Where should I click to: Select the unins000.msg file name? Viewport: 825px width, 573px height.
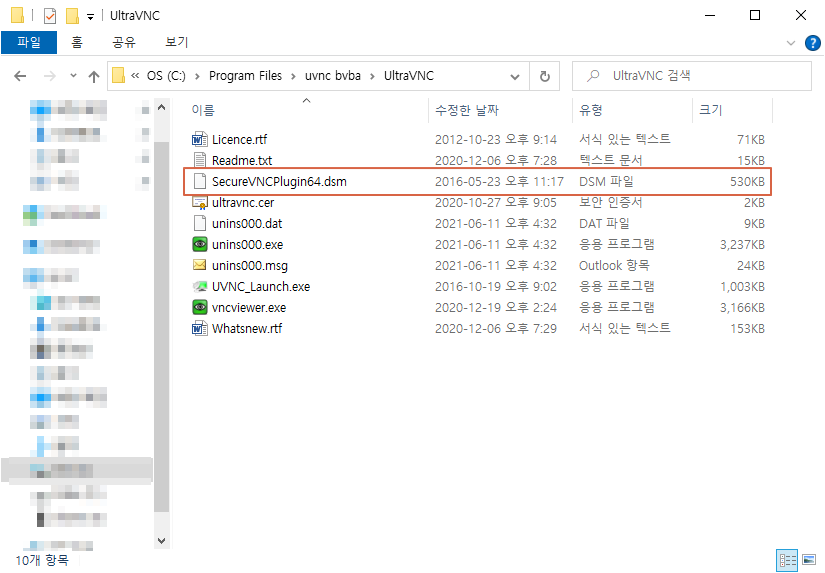click(x=250, y=266)
